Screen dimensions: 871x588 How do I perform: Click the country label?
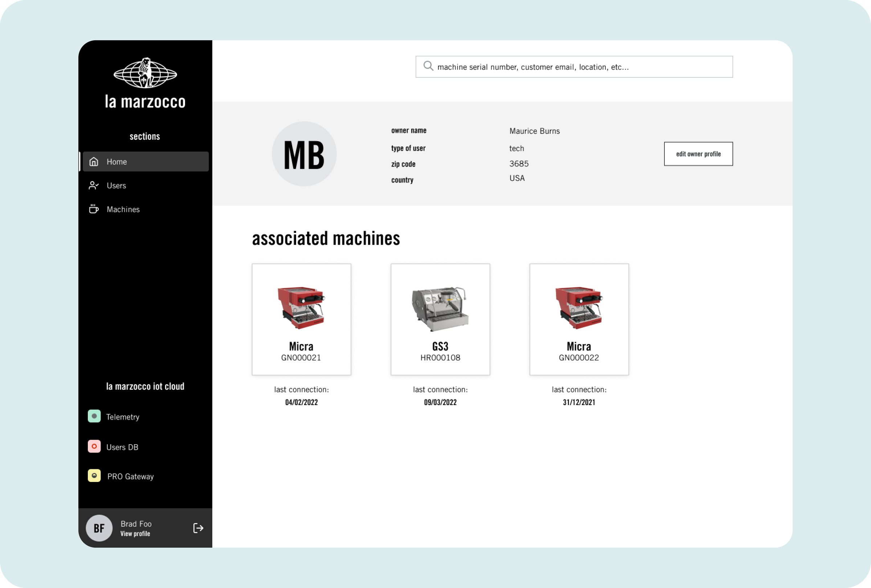(x=402, y=180)
